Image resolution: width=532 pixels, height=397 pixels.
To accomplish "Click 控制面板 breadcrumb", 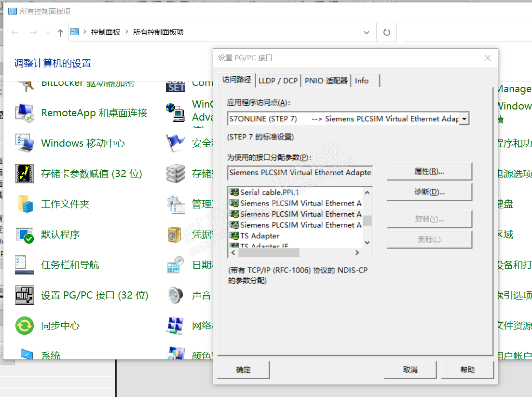I will click(x=106, y=32).
